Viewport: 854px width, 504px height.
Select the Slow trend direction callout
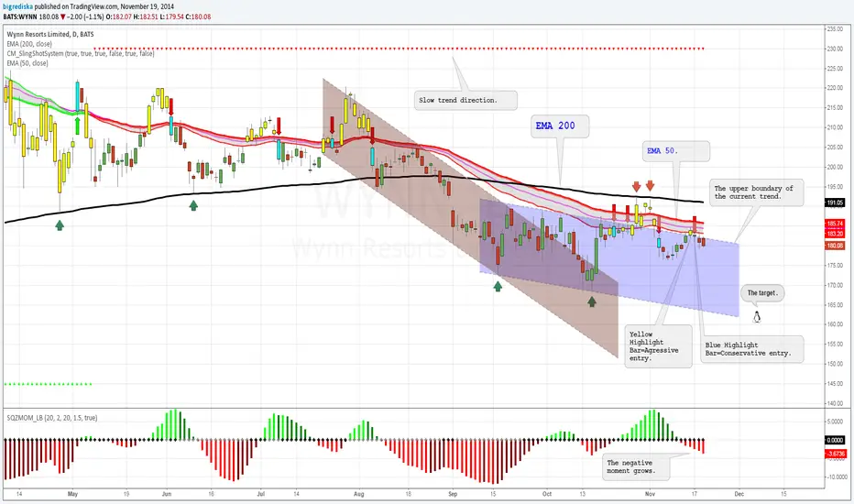(465, 100)
